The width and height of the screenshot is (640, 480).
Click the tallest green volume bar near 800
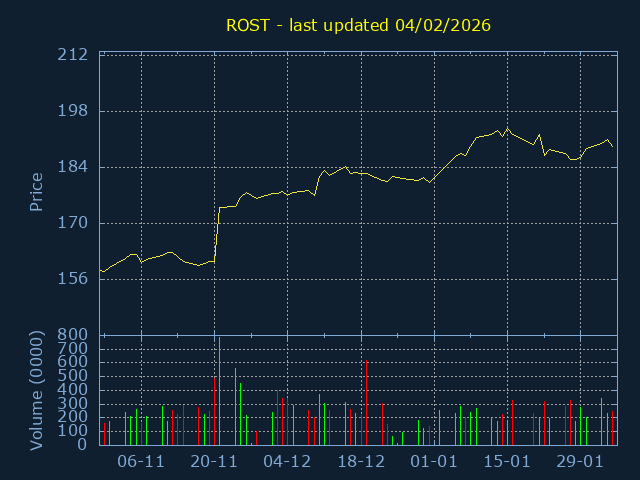tap(220, 391)
